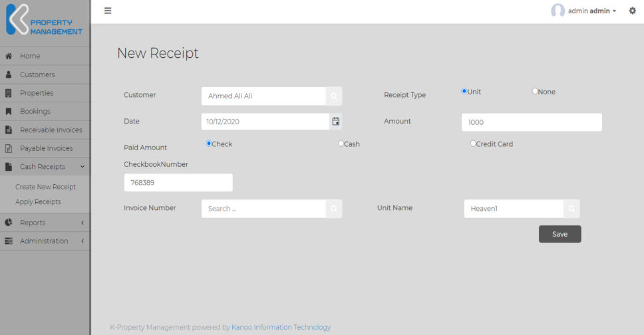Choose Cash as paid amount method

point(341,144)
